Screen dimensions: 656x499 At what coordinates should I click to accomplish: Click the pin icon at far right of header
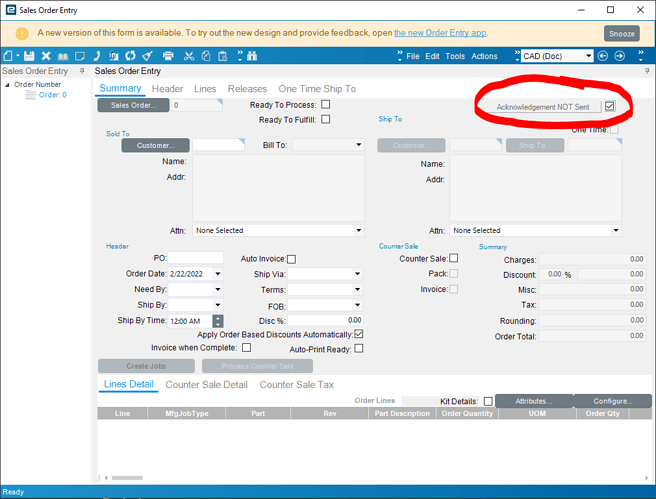[x=647, y=71]
